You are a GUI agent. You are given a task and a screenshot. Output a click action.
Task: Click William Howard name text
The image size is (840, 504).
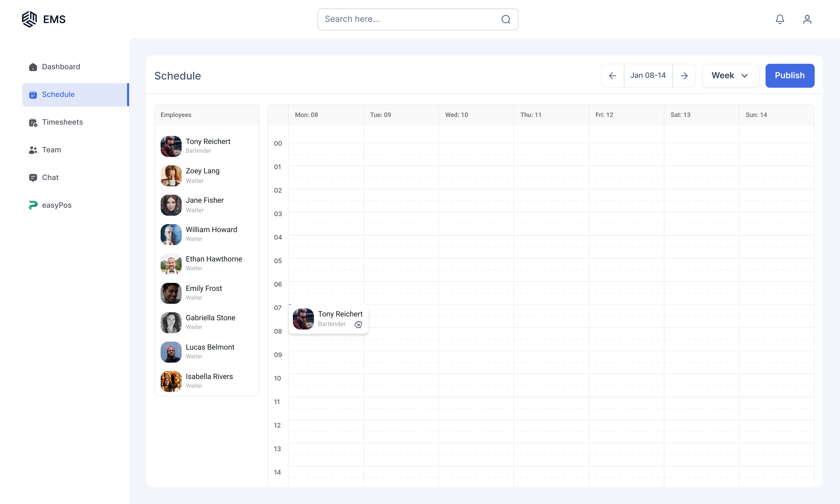click(x=211, y=230)
